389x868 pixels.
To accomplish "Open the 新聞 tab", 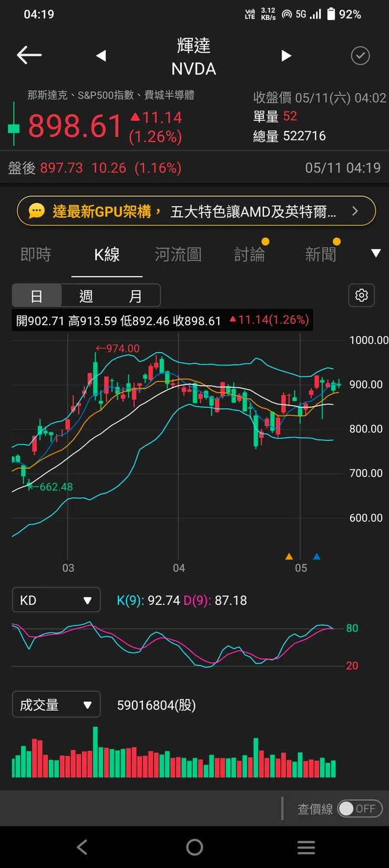I will pos(321,255).
